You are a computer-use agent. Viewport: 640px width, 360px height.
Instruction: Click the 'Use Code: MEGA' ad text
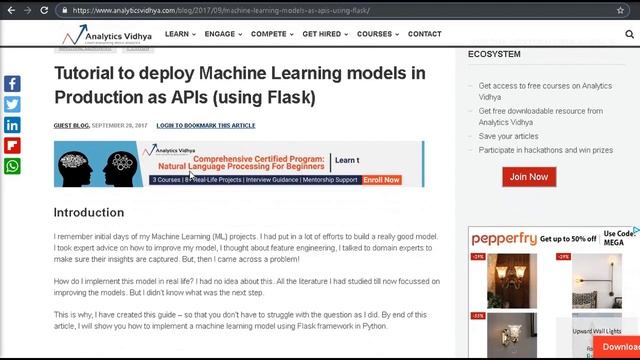[x=620, y=238]
